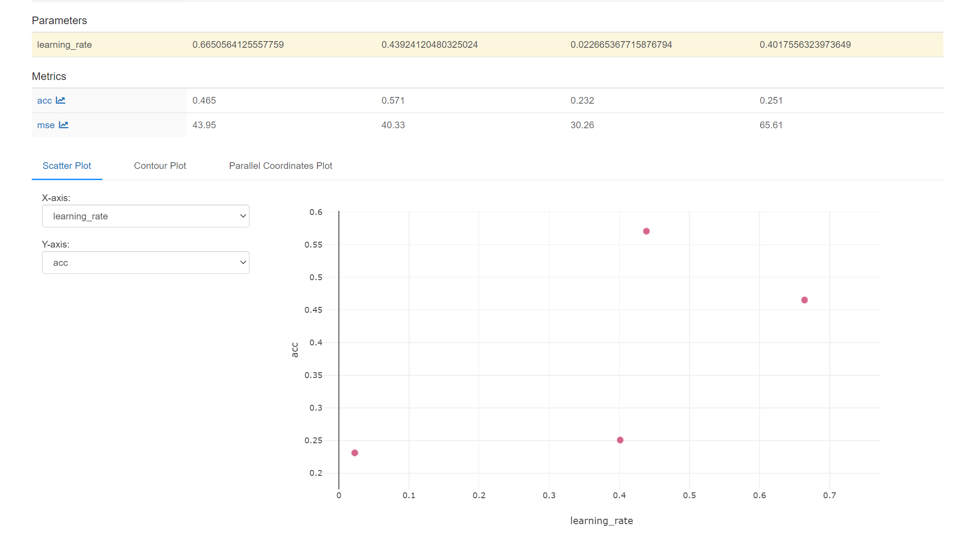The width and height of the screenshot is (980, 546).
Task: Expand the X-axis learning_rate dropdown
Action: pyautogui.click(x=145, y=216)
